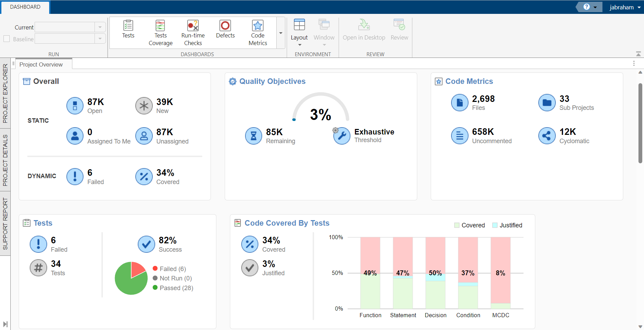This screenshot has width=644, height=330.
Task: Open the Tests dashboard
Action: 128,29
